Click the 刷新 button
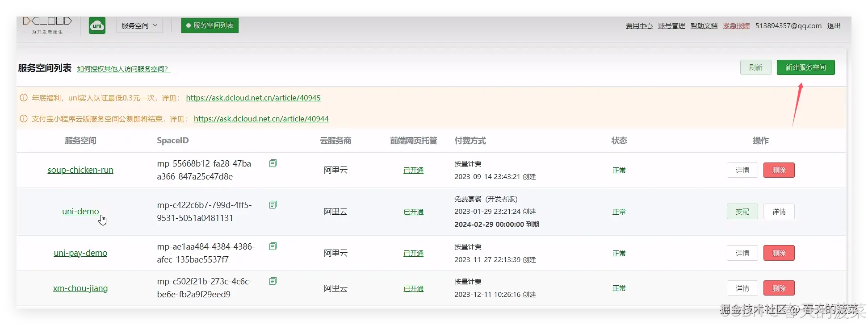 (x=755, y=67)
